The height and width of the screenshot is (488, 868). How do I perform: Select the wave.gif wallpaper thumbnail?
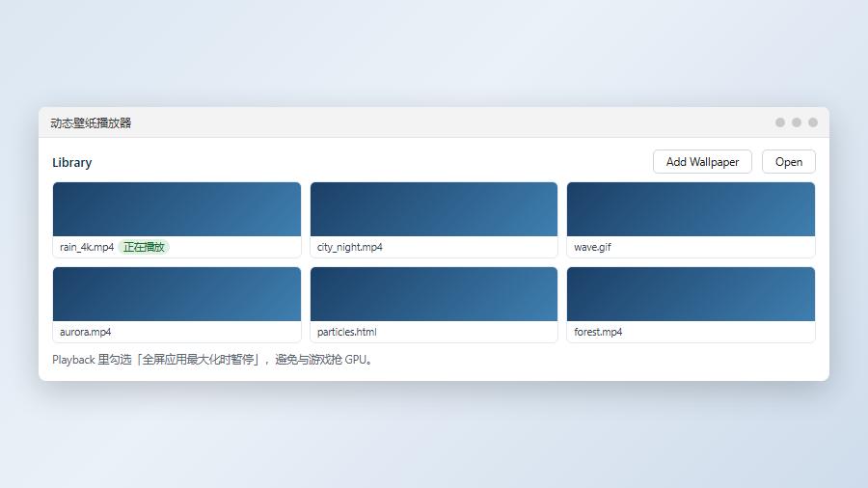point(691,209)
